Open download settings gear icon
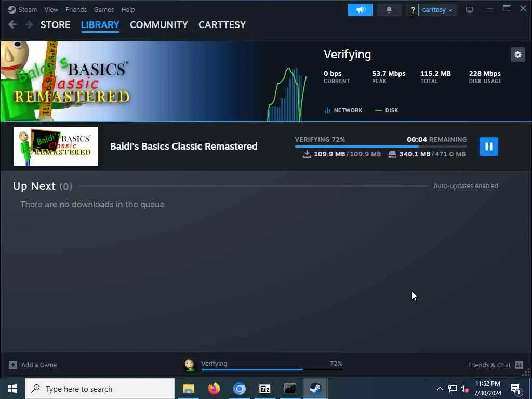The height and width of the screenshot is (399, 532). point(518,55)
